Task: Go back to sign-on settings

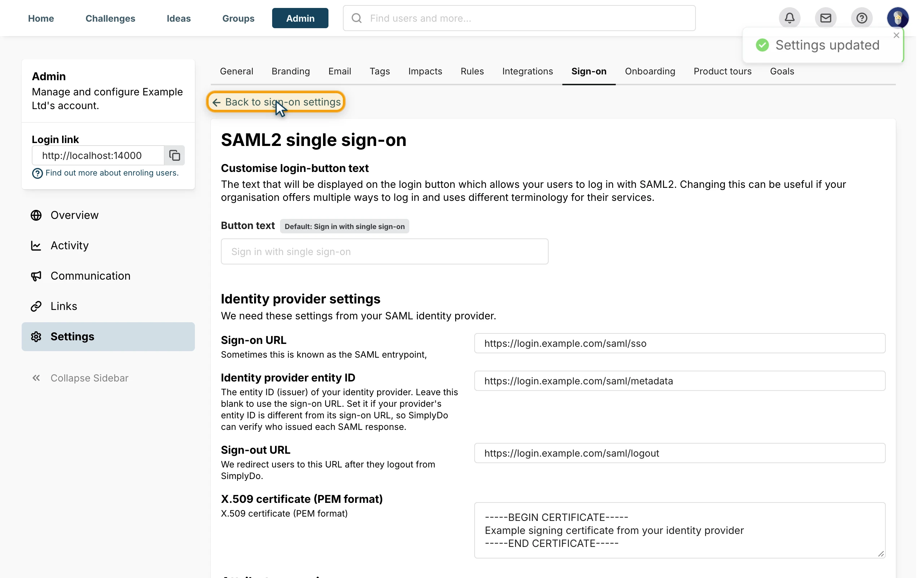Action: [276, 102]
